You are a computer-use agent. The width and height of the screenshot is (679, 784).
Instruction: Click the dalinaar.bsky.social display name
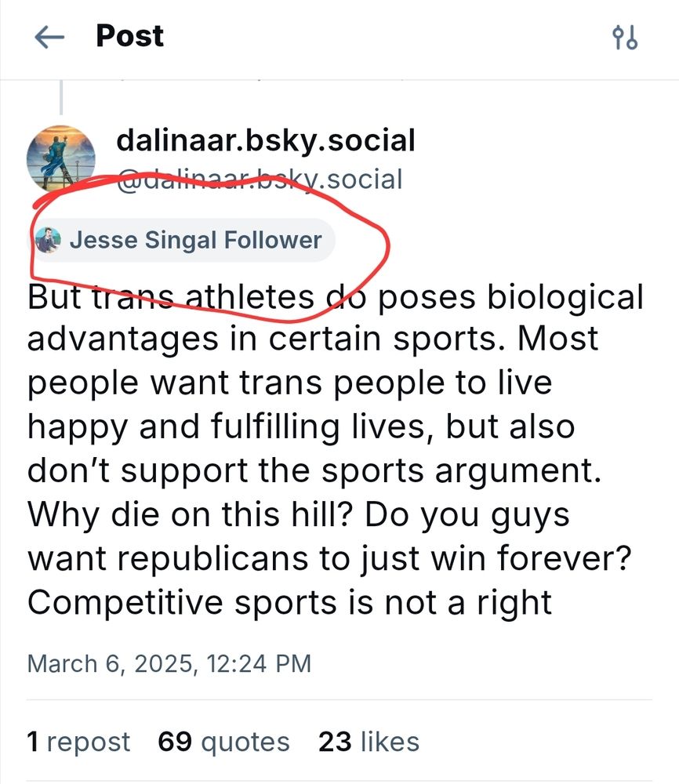coord(265,140)
